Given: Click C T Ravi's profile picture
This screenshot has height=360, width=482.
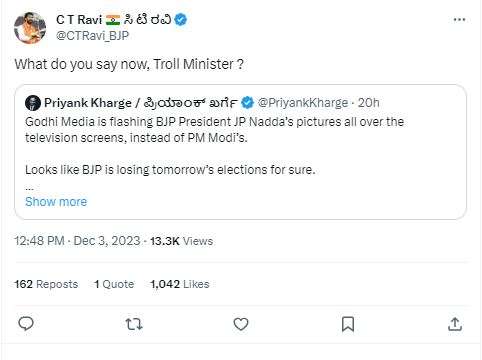Looking at the screenshot, I should click(x=30, y=28).
